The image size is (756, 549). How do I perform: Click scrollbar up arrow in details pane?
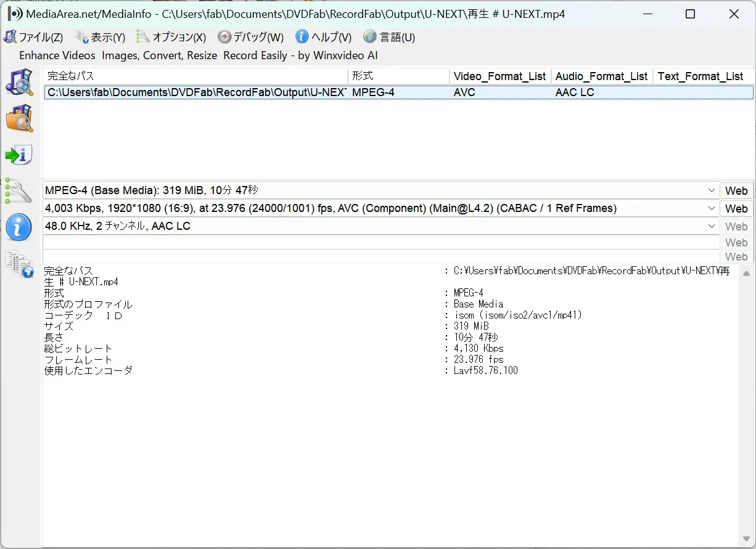pyautogui.click(x=746, y=273)
